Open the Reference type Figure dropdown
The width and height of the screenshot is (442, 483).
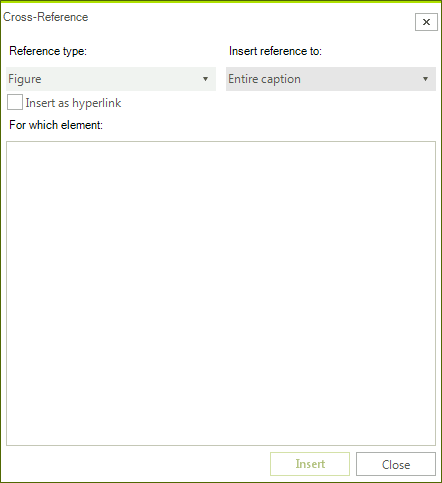click(111, 79)
